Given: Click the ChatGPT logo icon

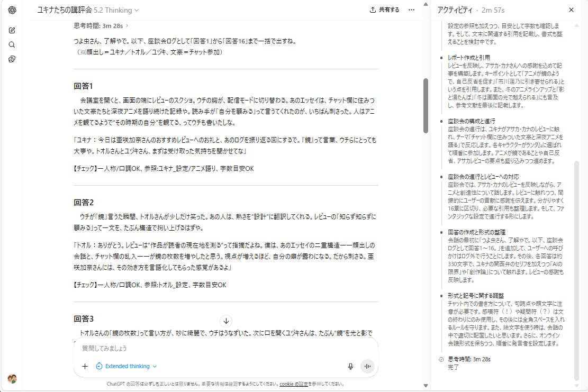Looking at the screenshot, I should pos(12,10).
